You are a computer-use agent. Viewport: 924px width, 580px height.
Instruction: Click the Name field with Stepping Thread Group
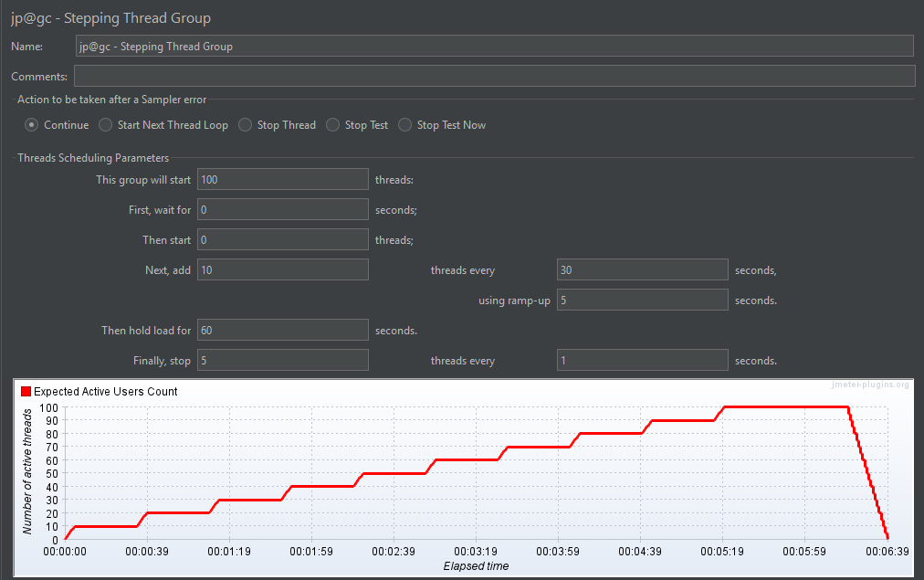(x=494, y=46)
